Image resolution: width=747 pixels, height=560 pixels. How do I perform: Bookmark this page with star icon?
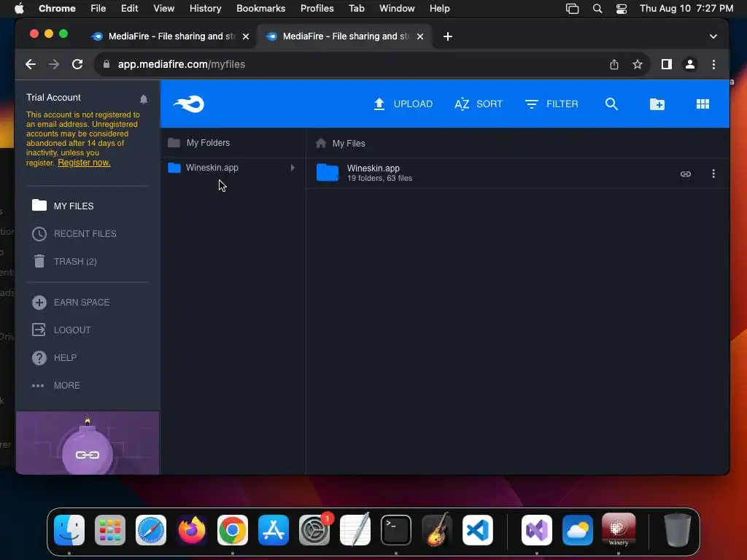[x=638, y=64]
